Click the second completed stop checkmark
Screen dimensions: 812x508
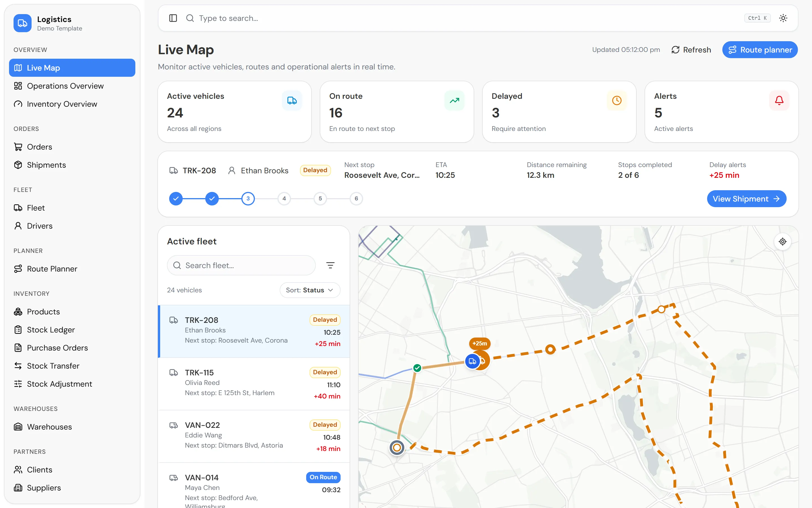point(212,199)
